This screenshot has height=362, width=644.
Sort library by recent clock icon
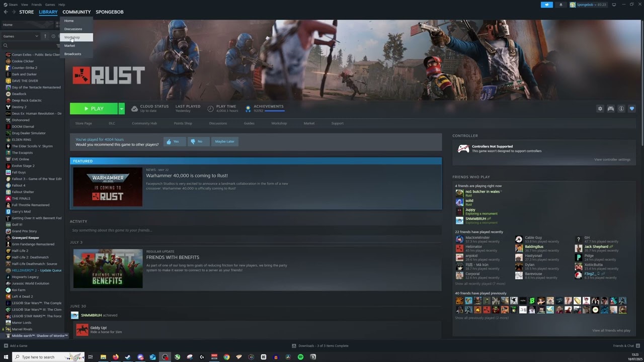(53, 36)
